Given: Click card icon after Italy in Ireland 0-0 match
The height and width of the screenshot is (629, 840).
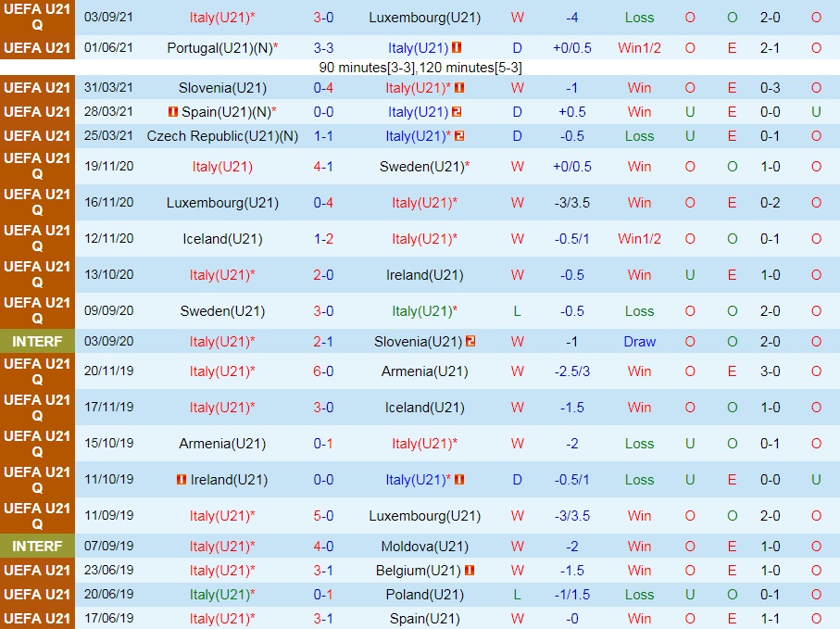Looking at the screenshot, I should (x=459, y=480).
